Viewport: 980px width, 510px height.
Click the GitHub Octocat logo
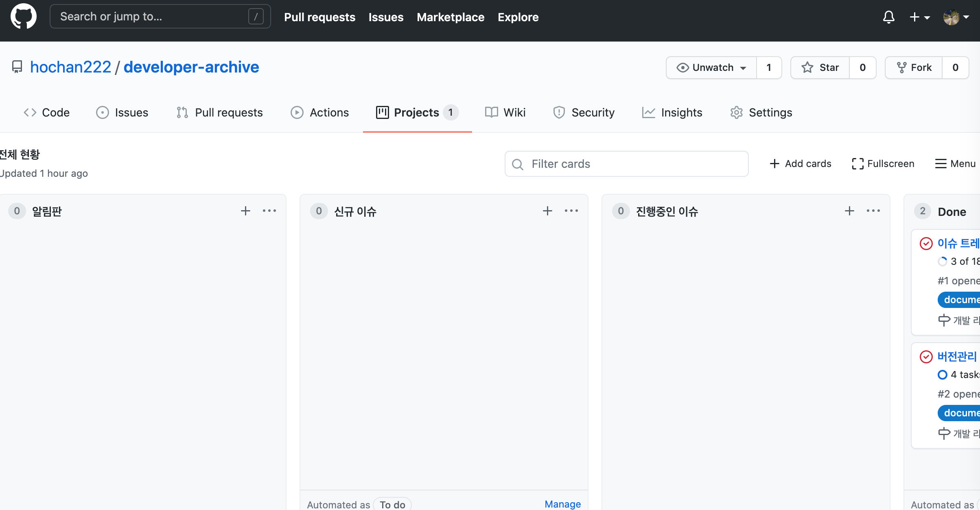point(23,17)
